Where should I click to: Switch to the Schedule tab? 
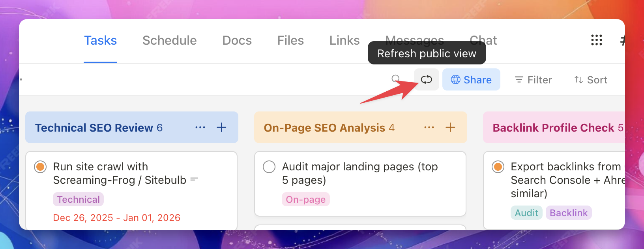170,40
